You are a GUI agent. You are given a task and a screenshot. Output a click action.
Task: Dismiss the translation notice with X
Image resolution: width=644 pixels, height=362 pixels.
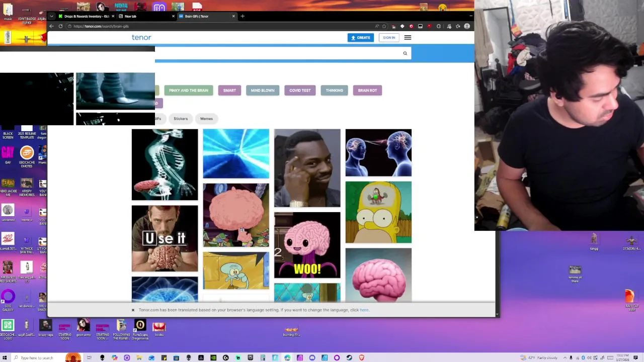[133, 310]
